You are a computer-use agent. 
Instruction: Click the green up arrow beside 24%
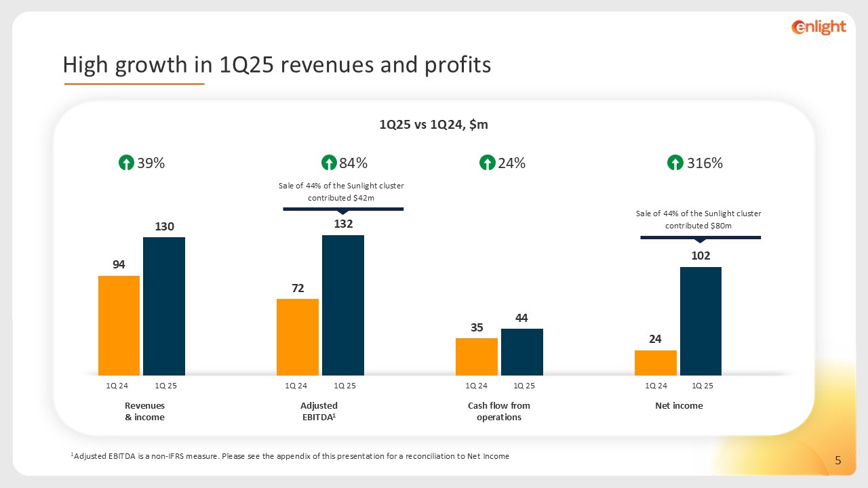click(487, 163)
